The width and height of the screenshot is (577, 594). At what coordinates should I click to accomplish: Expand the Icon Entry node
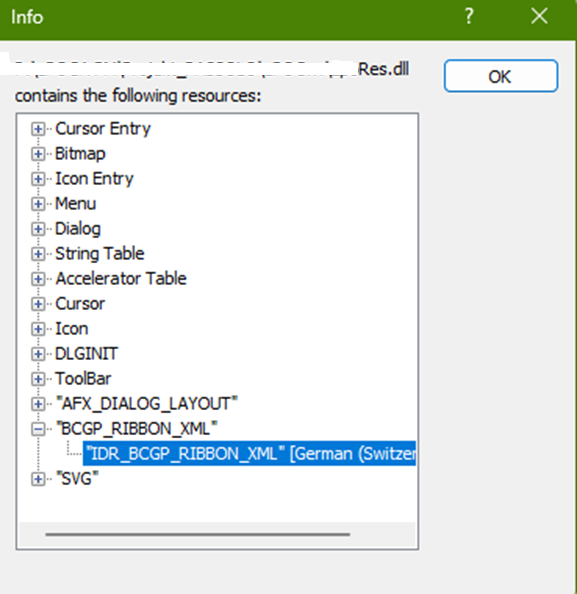(38, 179)
